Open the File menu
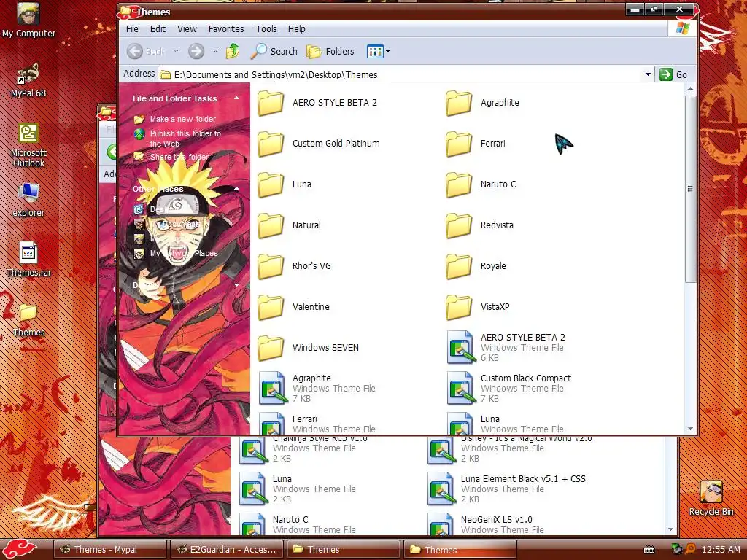This screenshot has width=747, height=560. pyautogui.click(x=132, y=29)
